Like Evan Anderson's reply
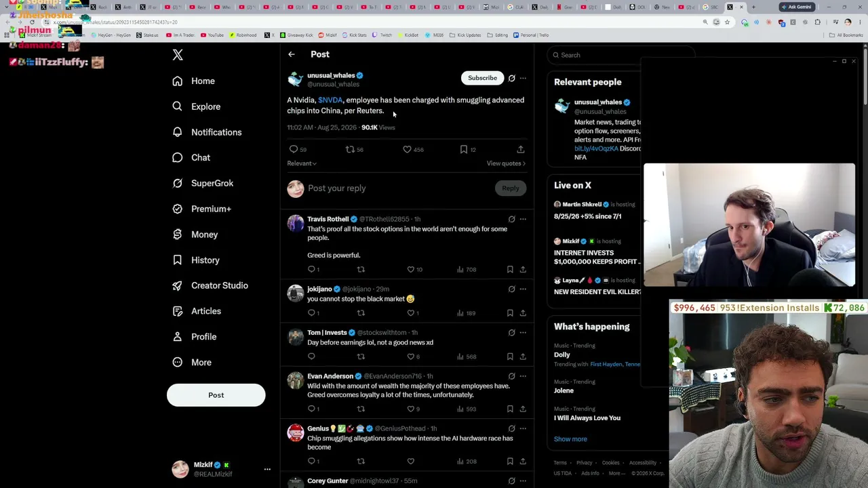This screenshot has width=868, height=488. tap(410, 409)
